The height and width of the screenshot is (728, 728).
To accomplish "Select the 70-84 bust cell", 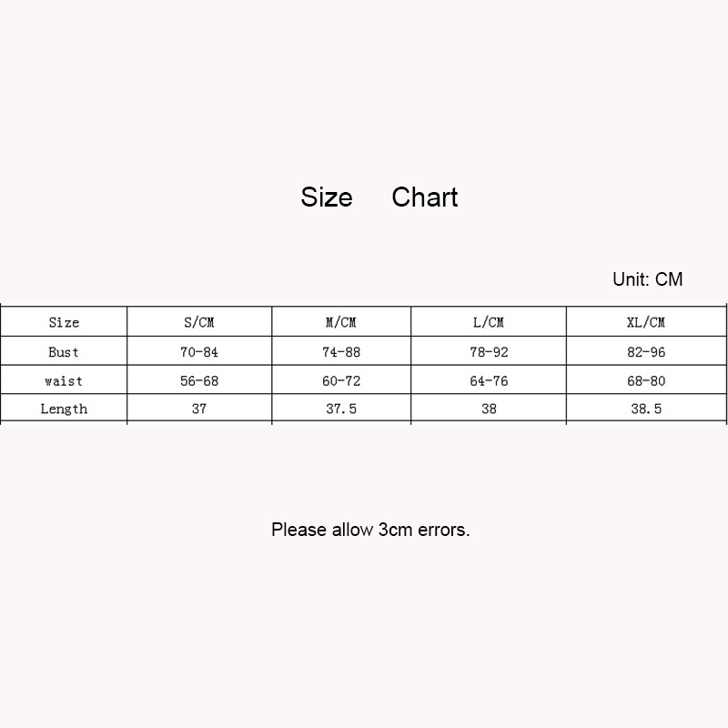I will click(199, 352).
